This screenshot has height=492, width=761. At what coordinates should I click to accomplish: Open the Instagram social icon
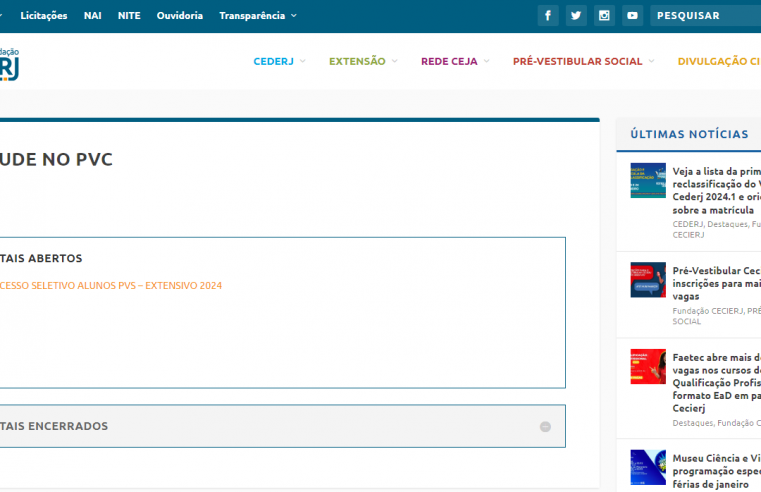[604, 16]
